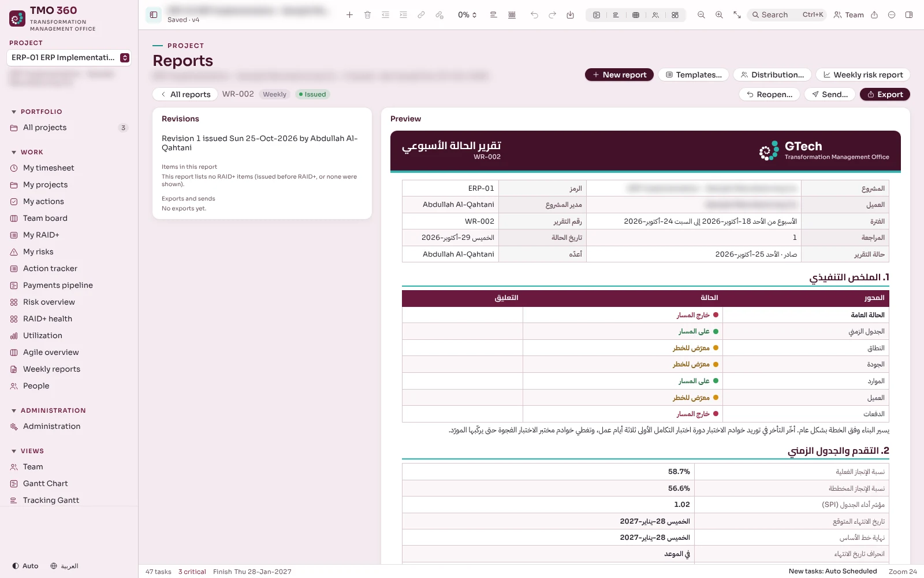This screenshot has width=924, height=578.
Task: Toggle the right side panel icon
Action: coord(909,15)
